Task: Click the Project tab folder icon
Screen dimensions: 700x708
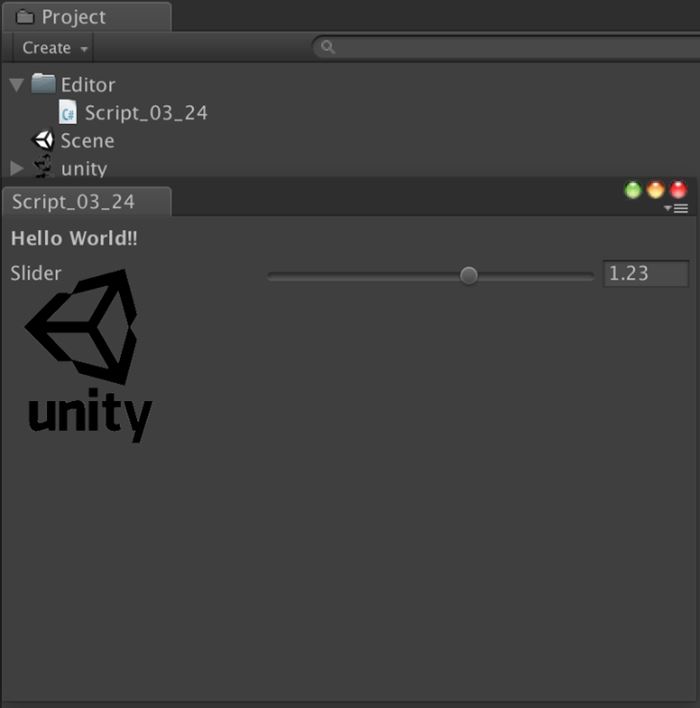Action: [x=25, y=17]
